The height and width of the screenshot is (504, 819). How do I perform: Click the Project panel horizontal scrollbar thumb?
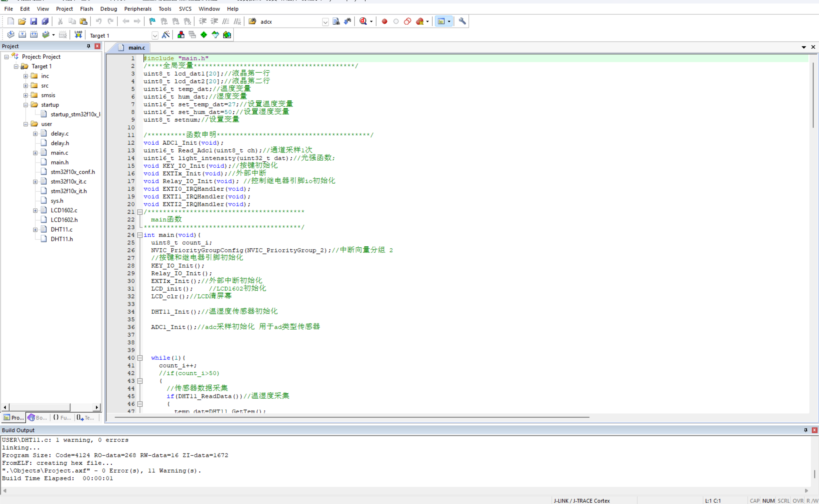(40, 407)
